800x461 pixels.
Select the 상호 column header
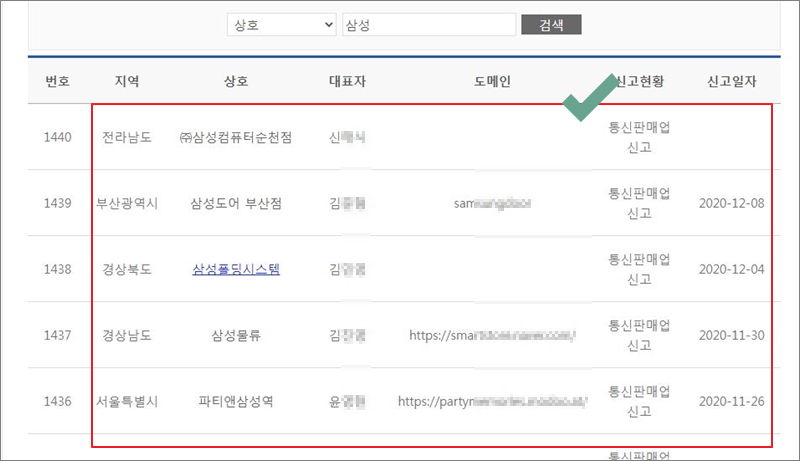[x=236, y=81]
